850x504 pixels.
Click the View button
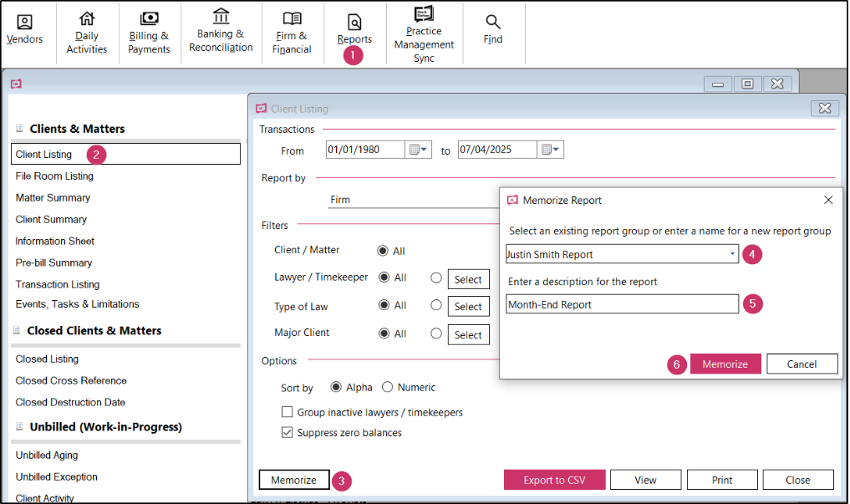pyautogui.click(x=645, y=480)
